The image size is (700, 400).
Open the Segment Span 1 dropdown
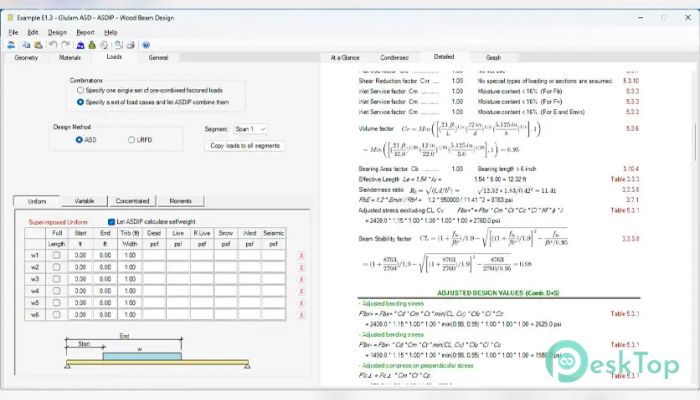250,129
